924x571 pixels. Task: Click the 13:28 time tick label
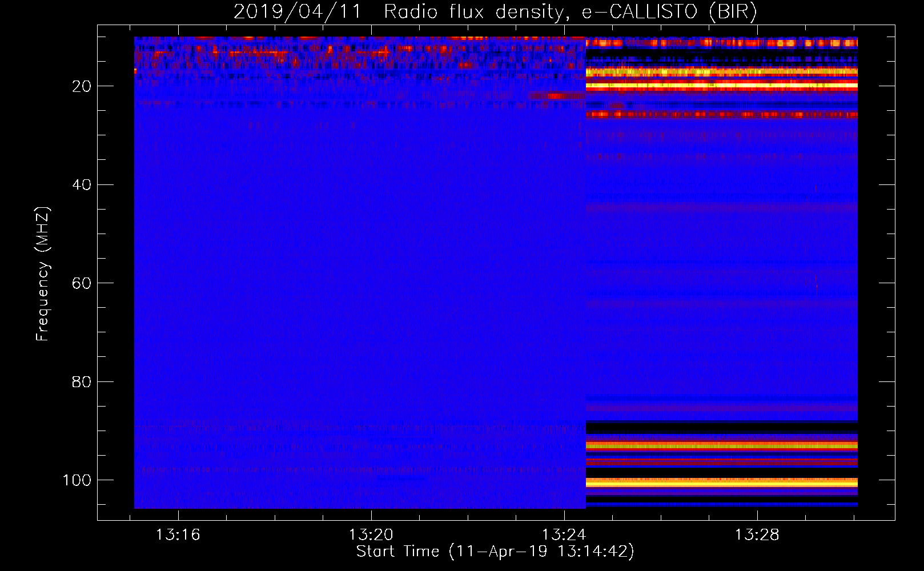click(757, 535)
